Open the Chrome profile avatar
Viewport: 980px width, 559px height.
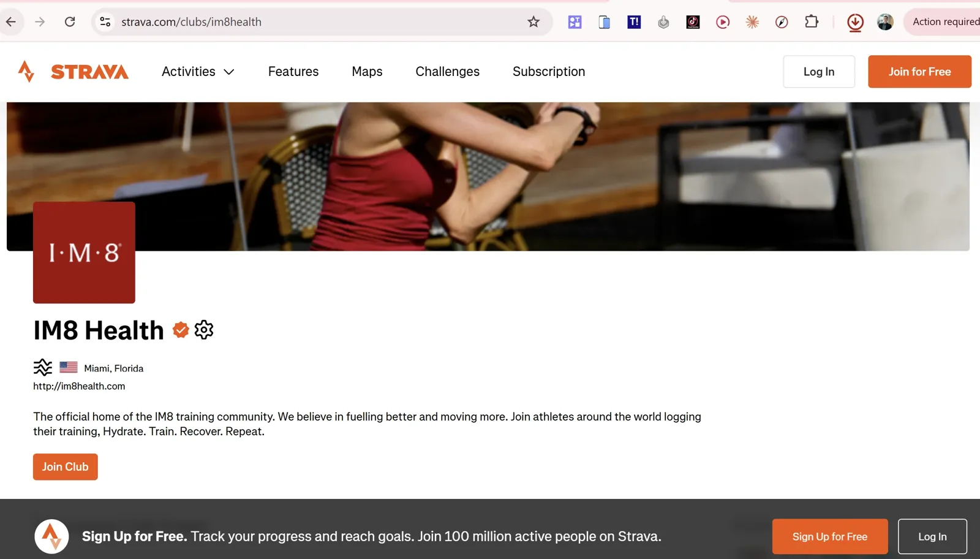tap(885, 22)
